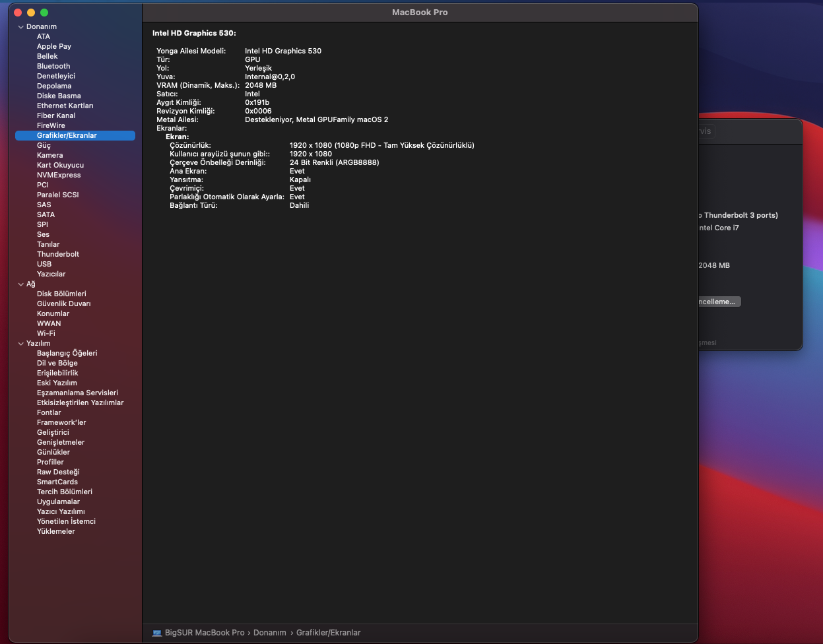
Task: Collapse the Yazılım section
Action: point(21,344)
